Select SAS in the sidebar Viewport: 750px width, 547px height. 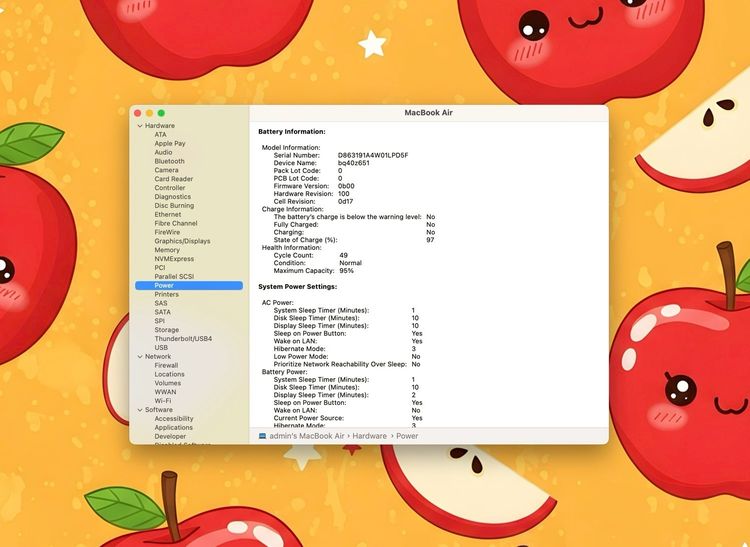(161, 303)
